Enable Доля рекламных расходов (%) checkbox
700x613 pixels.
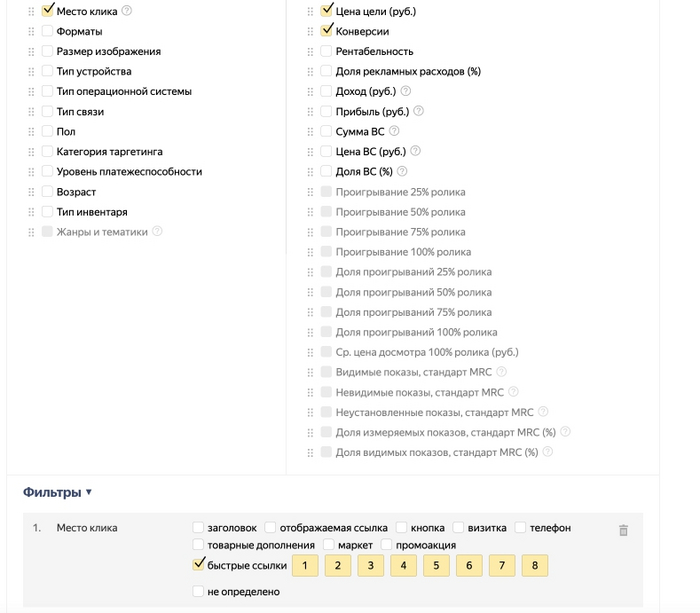pos(326,71)
